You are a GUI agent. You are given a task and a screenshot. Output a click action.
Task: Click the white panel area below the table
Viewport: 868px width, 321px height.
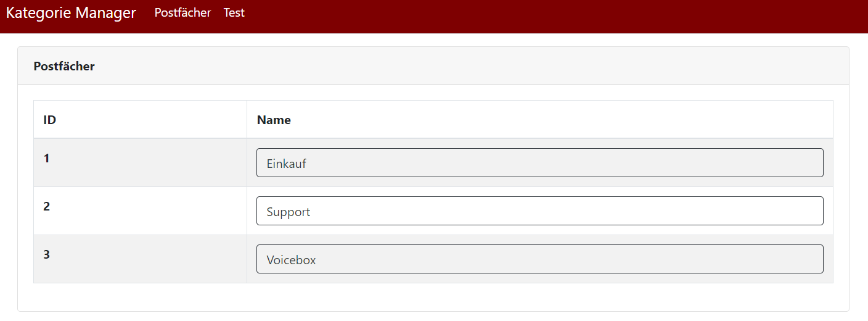[432, 297]
